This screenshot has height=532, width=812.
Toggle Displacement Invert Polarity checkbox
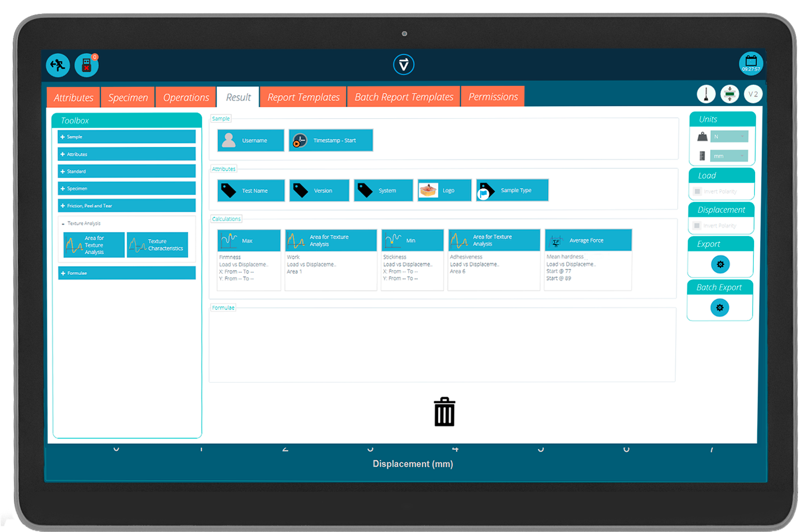[697, 226]
